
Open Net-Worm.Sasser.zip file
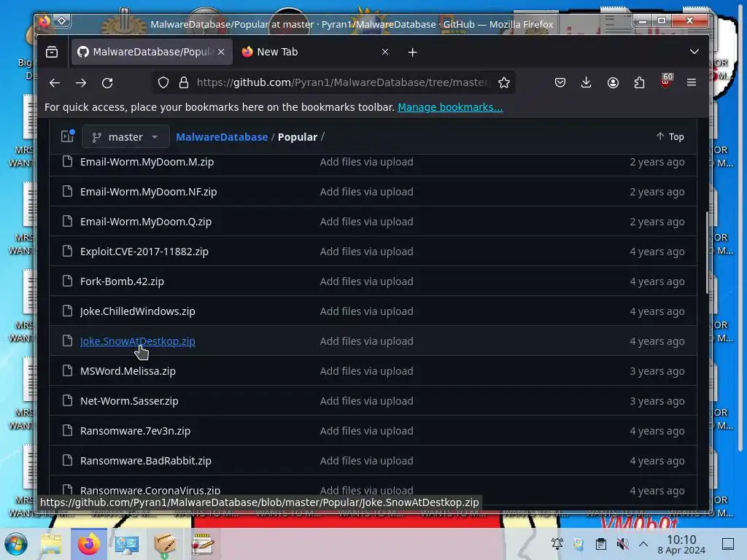(129, 401)
